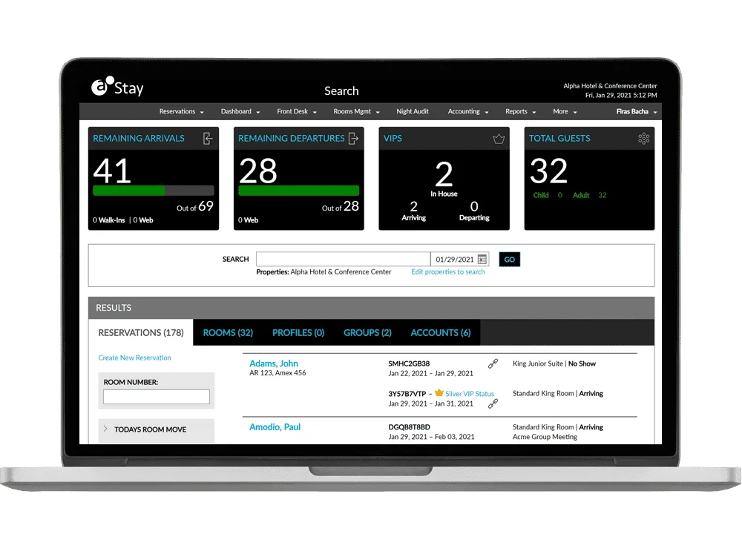Click the Total Guests group icon

coord(644,139)
